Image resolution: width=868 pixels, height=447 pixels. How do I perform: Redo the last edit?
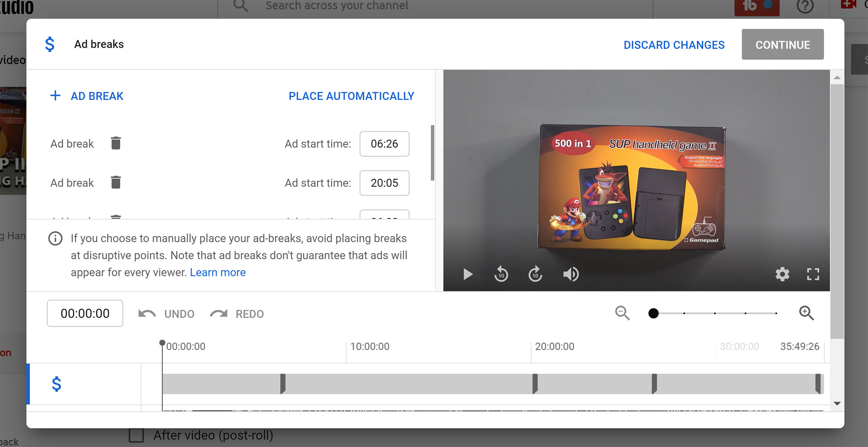click(x=237, y=314)
